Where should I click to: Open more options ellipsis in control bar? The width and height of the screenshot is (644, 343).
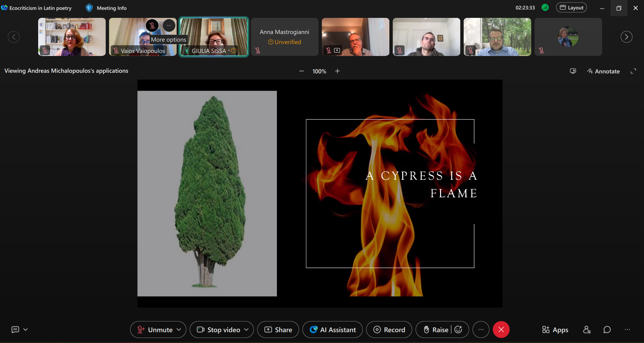[481, 330]
